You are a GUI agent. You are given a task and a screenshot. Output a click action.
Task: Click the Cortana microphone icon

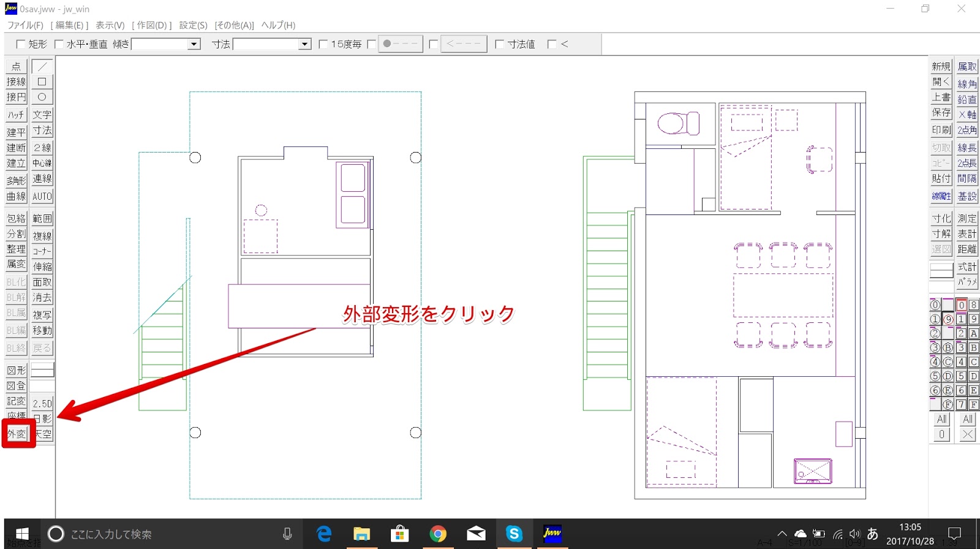click(287, 534)
